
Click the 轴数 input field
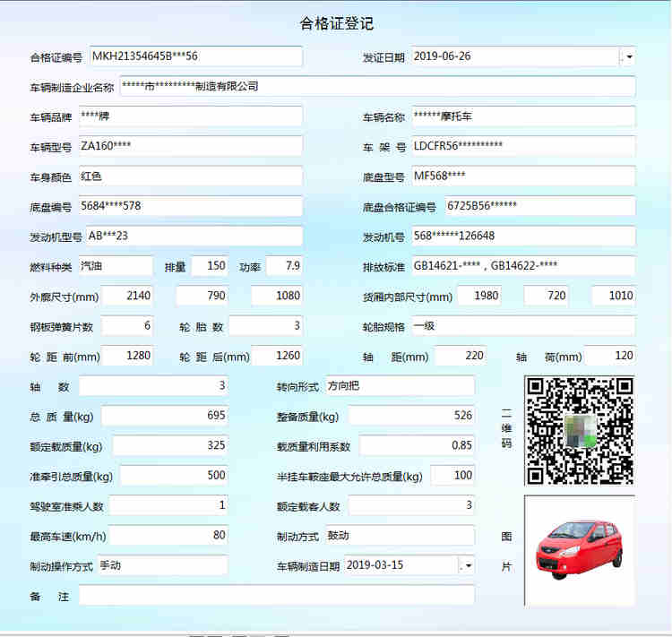coord(153,386)
